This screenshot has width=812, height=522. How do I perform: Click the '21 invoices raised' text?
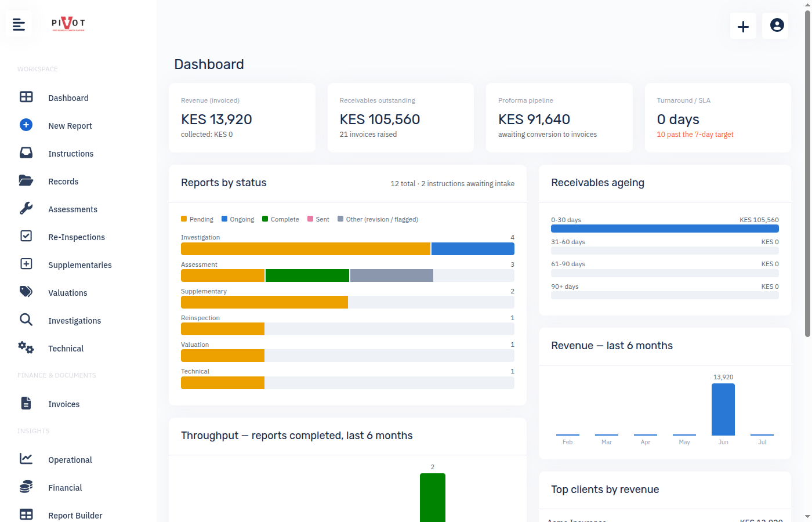(368, 135)
